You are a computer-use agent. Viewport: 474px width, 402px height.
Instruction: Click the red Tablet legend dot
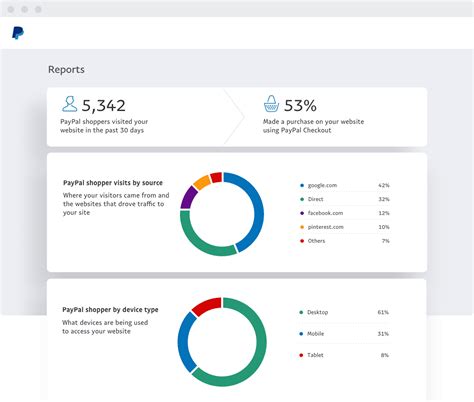(x=301, y=355)
